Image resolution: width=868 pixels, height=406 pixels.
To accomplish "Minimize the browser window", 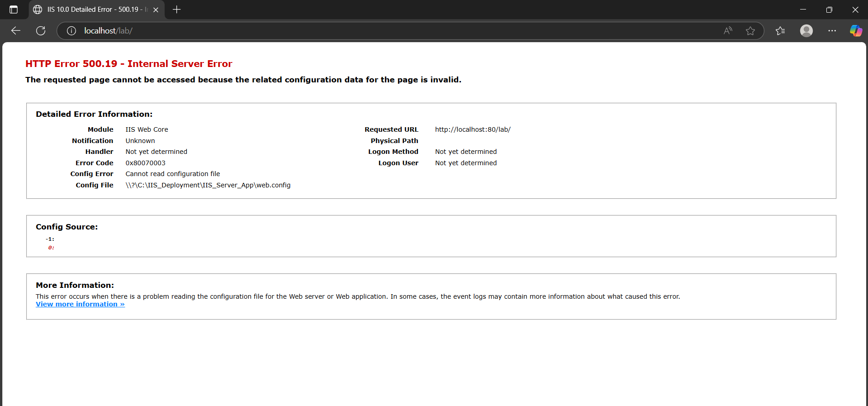I will (x=803, y=10).
